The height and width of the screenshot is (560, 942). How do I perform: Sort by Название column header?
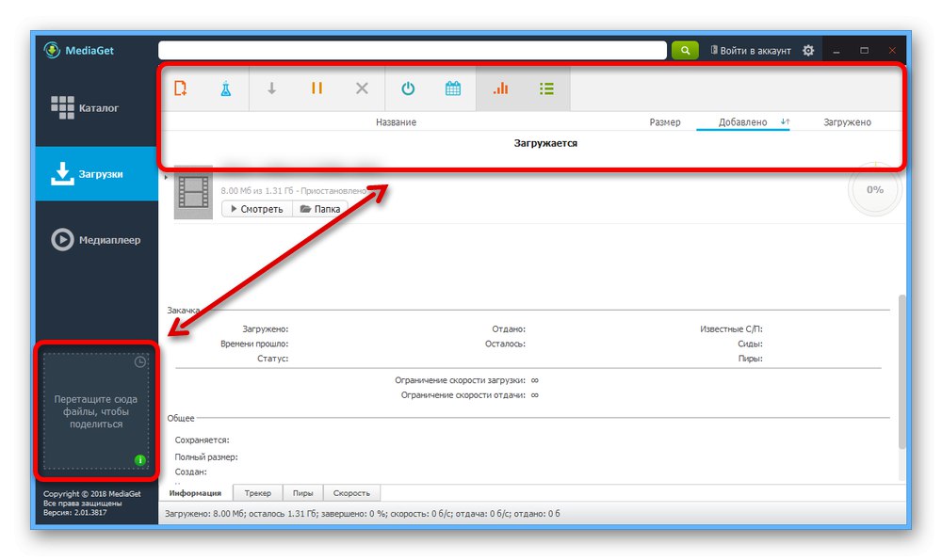396,121
